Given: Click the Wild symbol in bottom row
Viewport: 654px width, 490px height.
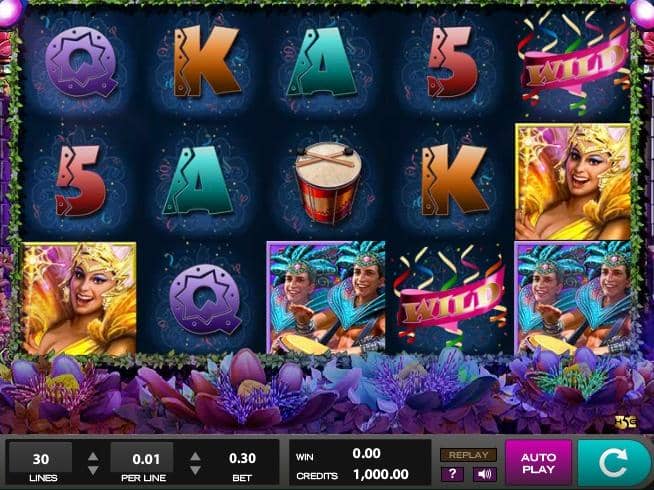Looking at the screenshot, I should 450,297.
